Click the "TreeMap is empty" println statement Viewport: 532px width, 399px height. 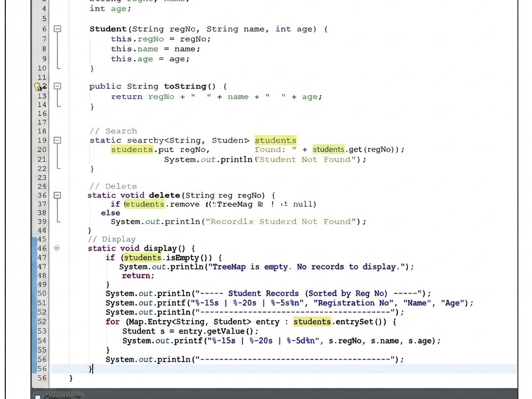267,267
